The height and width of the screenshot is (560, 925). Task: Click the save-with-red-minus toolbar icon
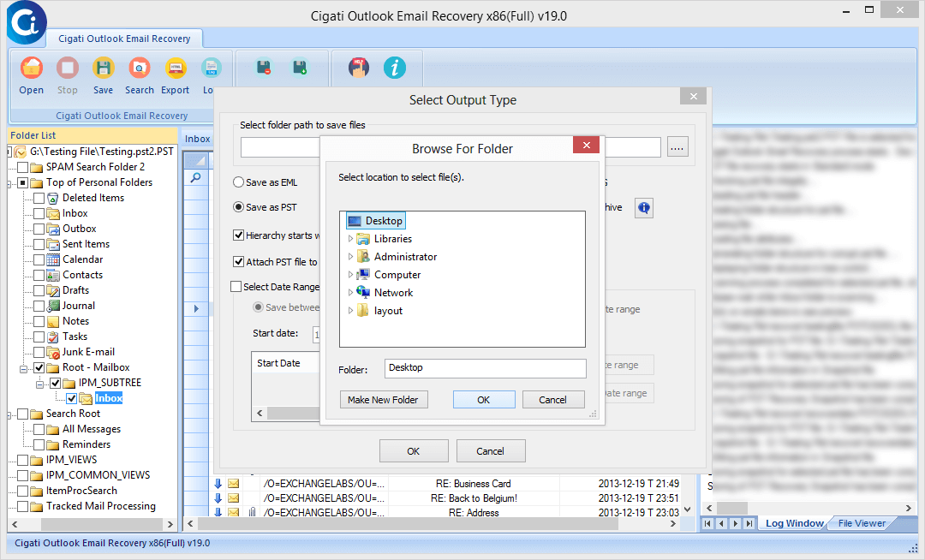point(264,68)
